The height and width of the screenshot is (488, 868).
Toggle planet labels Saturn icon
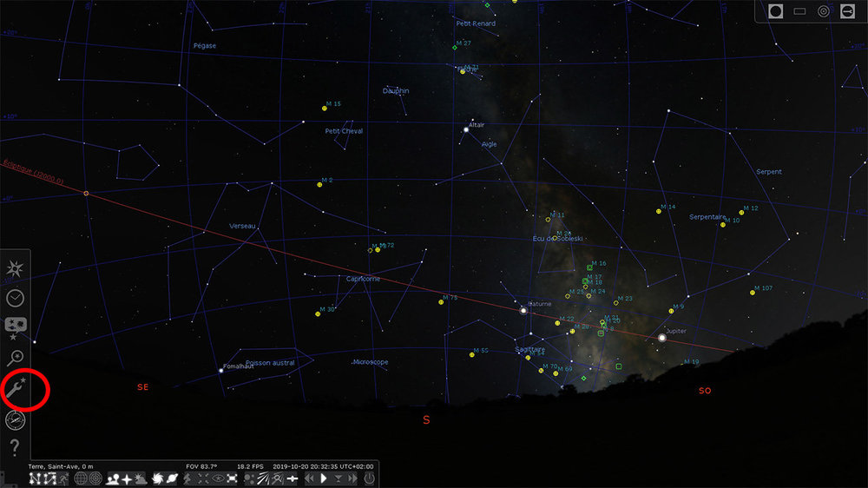coord(172,478)
